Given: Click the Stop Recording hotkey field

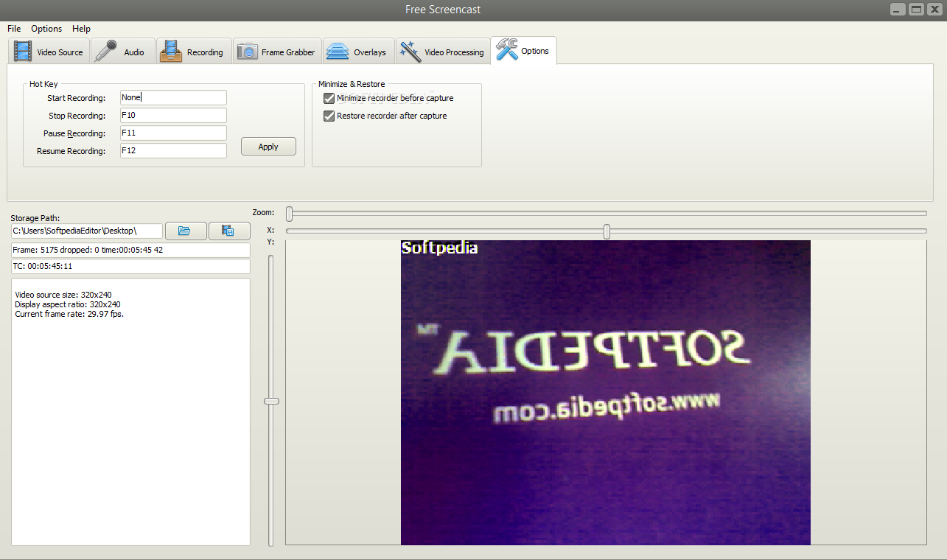Looking at the screenshot, I should pyautogui.click(x=173, y=115).
